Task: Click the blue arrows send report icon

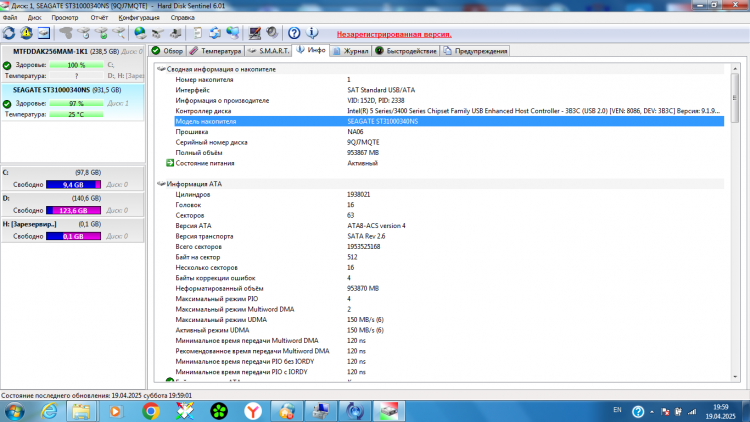Action: (x=215, y=33)
